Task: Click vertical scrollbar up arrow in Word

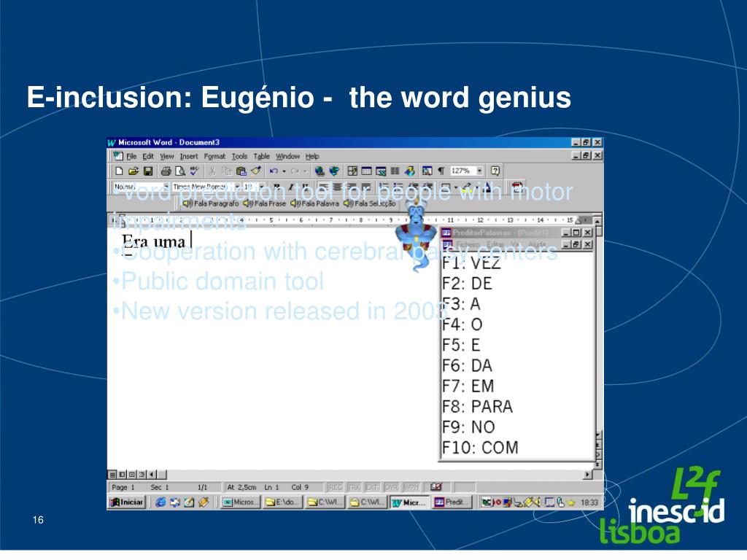Action: coord(598,220)
